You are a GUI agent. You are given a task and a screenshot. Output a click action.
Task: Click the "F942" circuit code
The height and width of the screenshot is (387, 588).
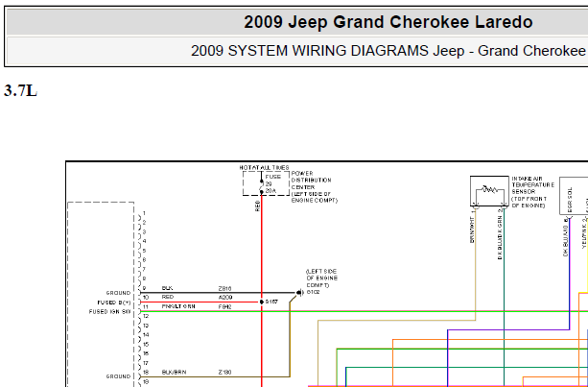(x=225, y=306)
